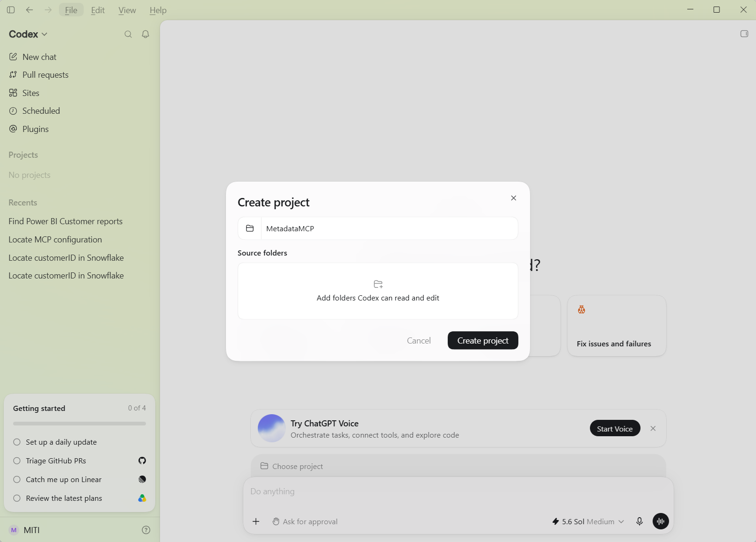Click Start Voice button
The height and width of the screenshot is (542, 756).
pyautogui.click(x=615, y=428)
